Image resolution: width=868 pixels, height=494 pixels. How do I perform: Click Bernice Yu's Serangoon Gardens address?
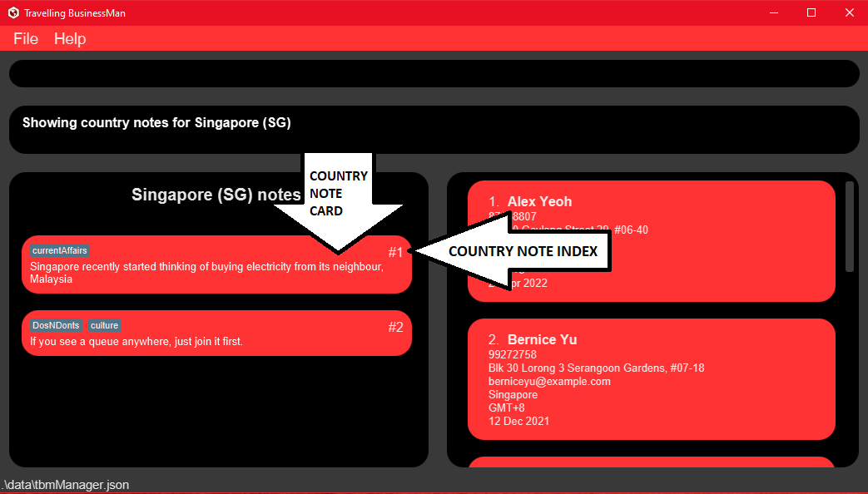(x=596, y=368)
